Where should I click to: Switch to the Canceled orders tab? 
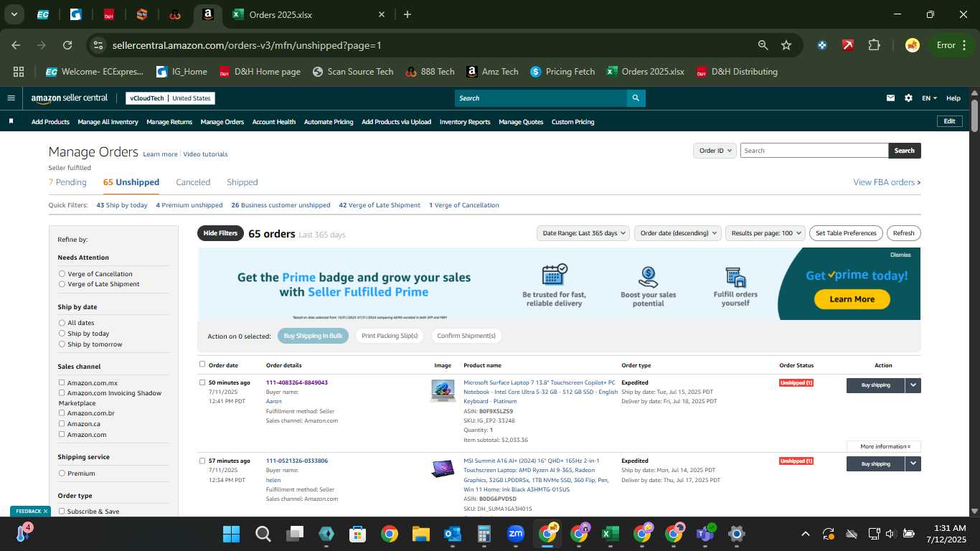(x=193, y=182)
